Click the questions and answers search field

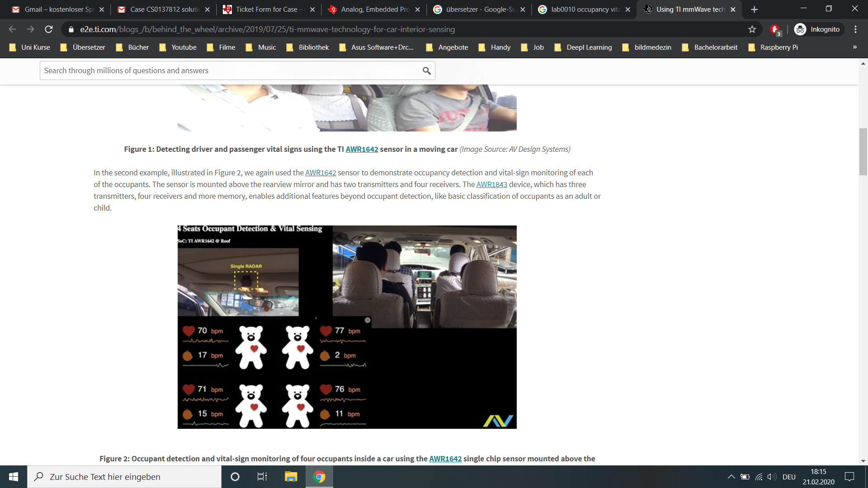tap(231, 70)
